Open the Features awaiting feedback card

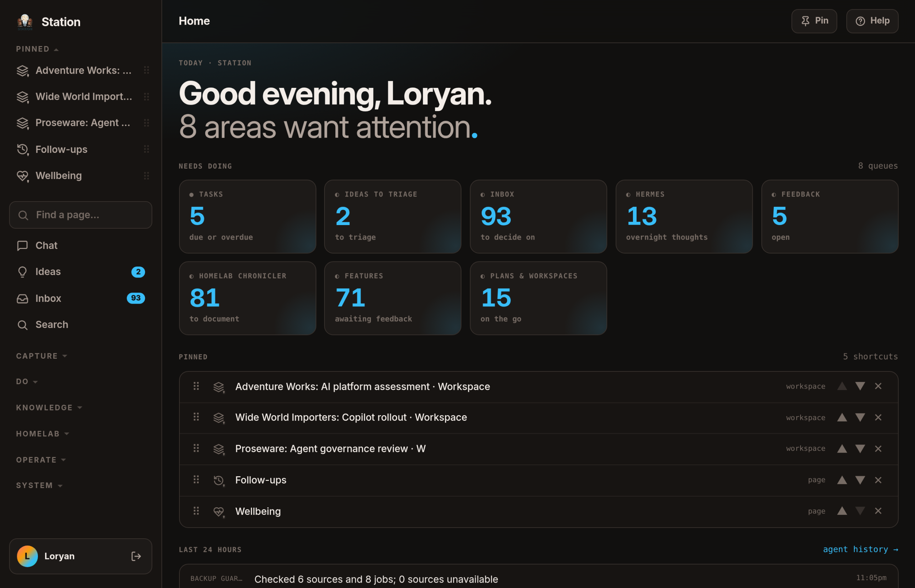[393, 298]
